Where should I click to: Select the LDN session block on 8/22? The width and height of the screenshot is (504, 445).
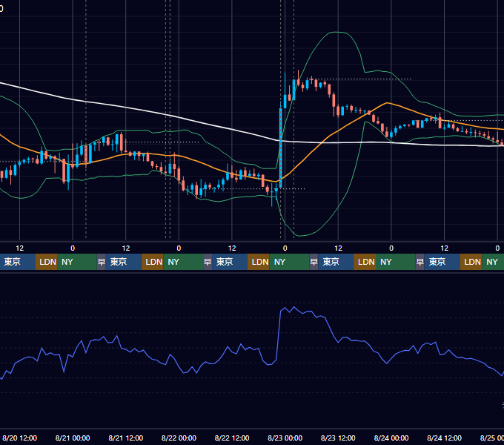pyautogui.click(x=259, y=262)
